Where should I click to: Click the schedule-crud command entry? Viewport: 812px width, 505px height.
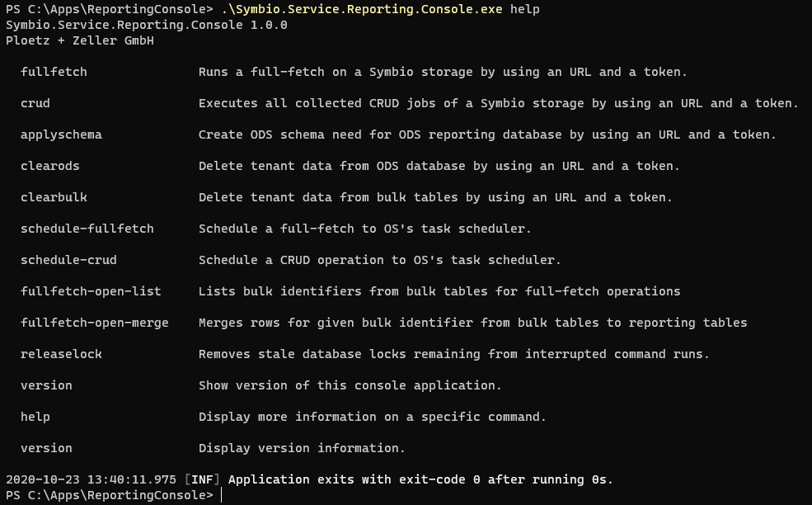click(x=68, y=260)
